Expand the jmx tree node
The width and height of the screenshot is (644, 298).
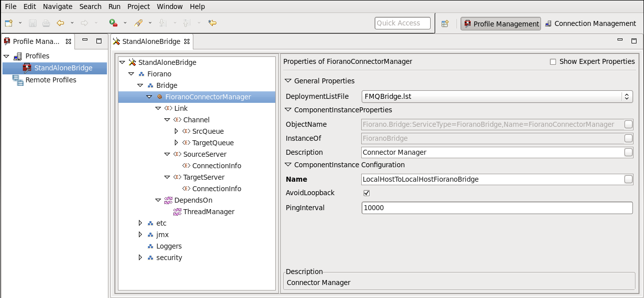tap(140, 235)
